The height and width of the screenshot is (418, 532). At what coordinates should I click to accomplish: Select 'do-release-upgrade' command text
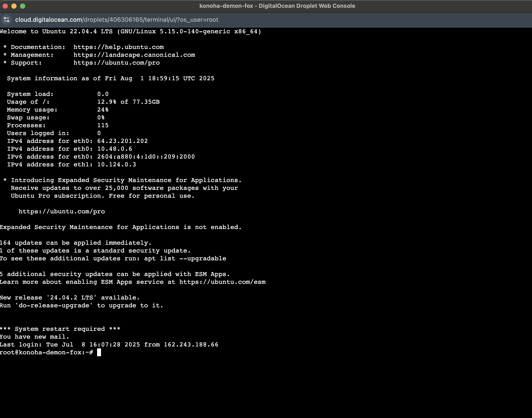[54, 305]
